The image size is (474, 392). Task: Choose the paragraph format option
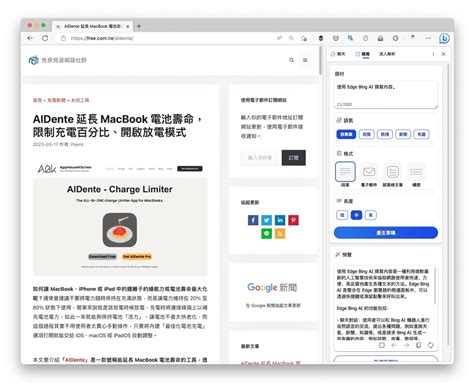[x=345, y=174]
